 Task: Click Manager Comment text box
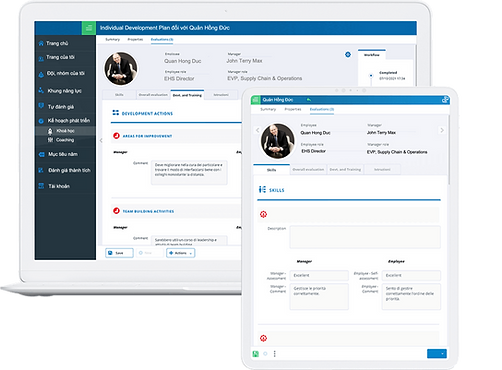[x=319, y=297]
